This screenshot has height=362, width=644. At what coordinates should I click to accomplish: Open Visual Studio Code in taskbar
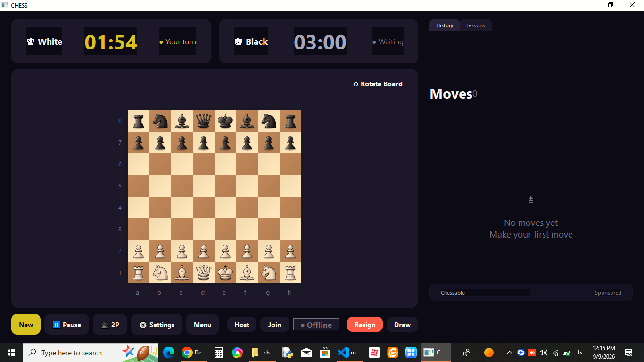[349, 353]
